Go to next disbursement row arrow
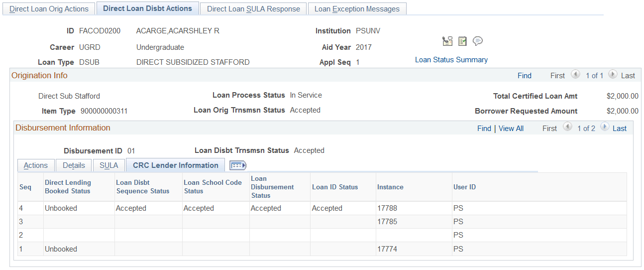 [x=604, y=127]
